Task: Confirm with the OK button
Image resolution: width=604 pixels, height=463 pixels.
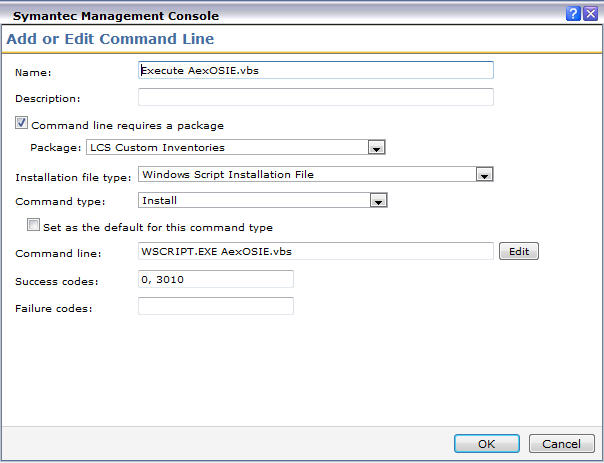Action: (487, 444)
